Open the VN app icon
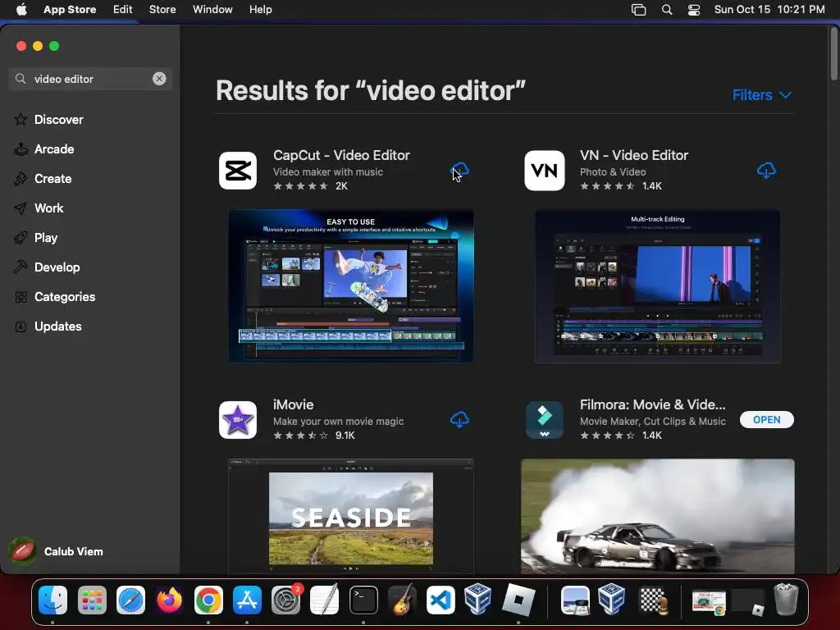The image size is (840, 630). [545, 171]
